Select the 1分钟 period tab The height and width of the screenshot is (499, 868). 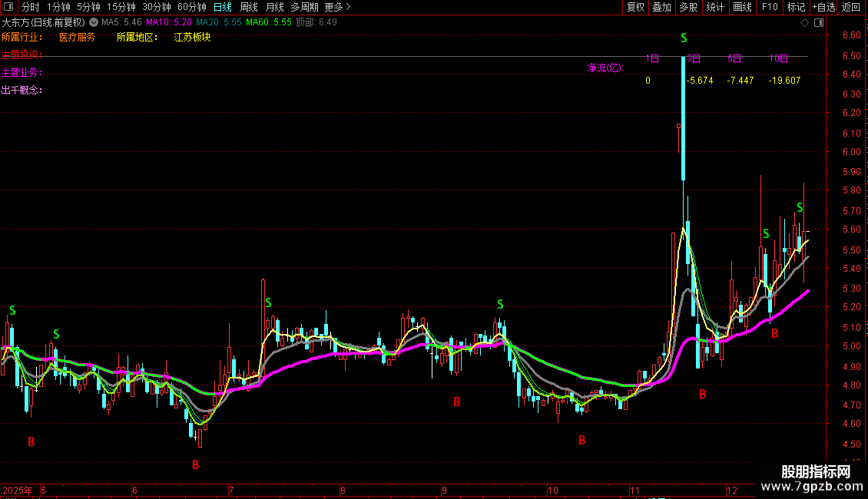pos(58,7)
